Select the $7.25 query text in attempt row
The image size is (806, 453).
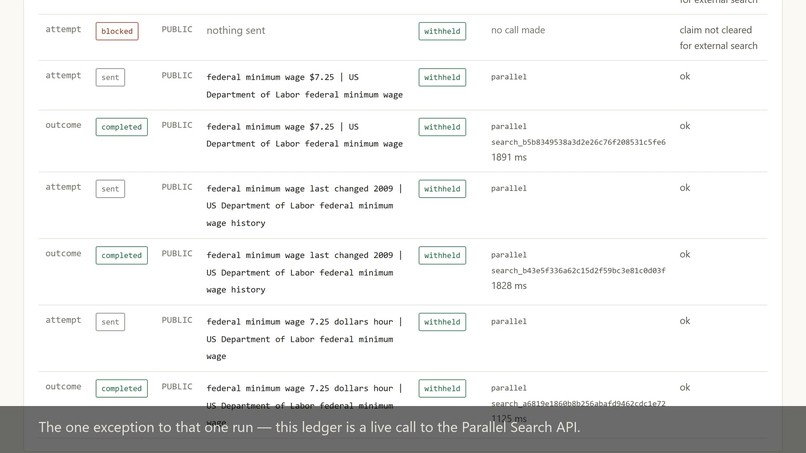304,85
